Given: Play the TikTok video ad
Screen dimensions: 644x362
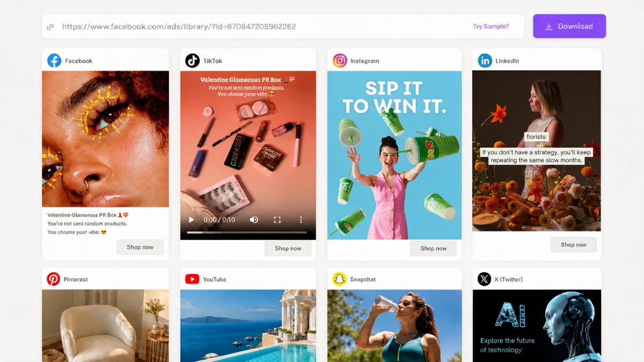Looking at the screenshot, I should pos(191,220).
